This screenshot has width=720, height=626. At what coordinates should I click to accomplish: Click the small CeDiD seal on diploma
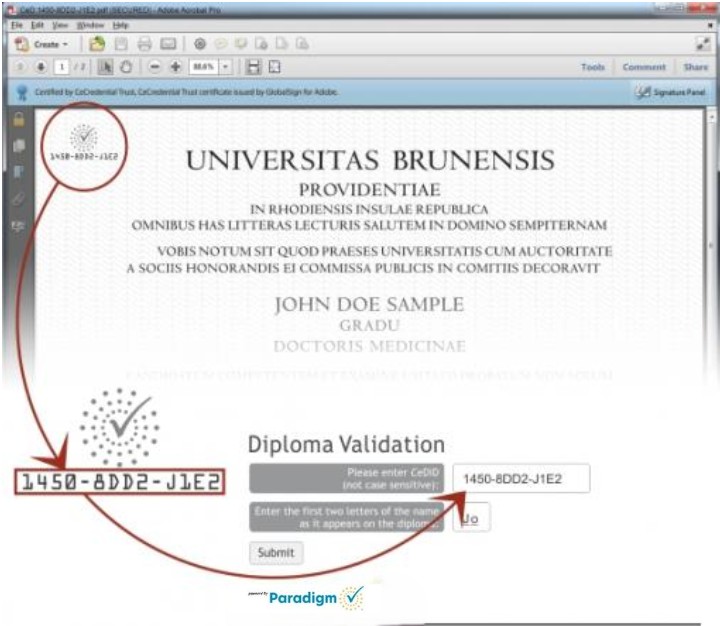point(84,143)
